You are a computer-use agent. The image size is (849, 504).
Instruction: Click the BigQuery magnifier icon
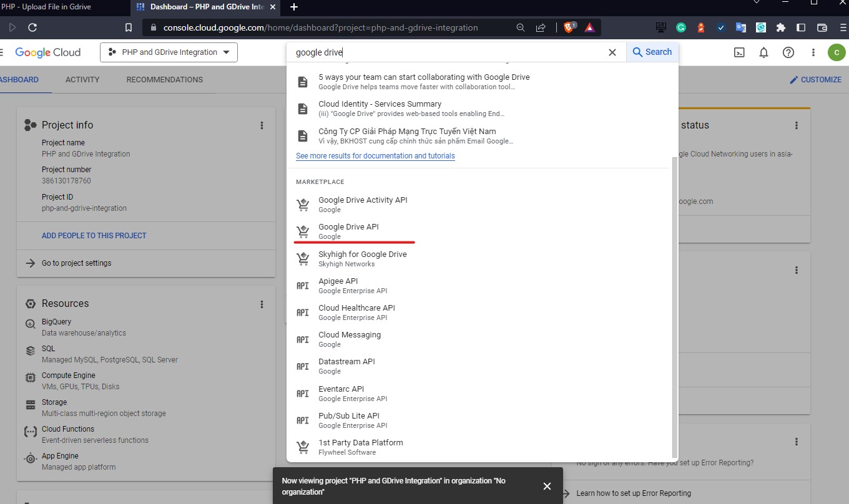[x=31, y=324]
